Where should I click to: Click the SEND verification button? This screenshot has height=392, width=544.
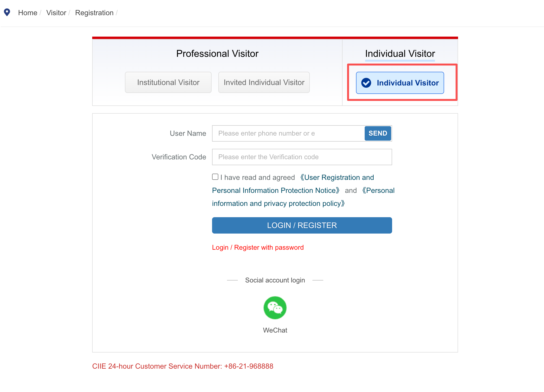(x=378, y=133)
